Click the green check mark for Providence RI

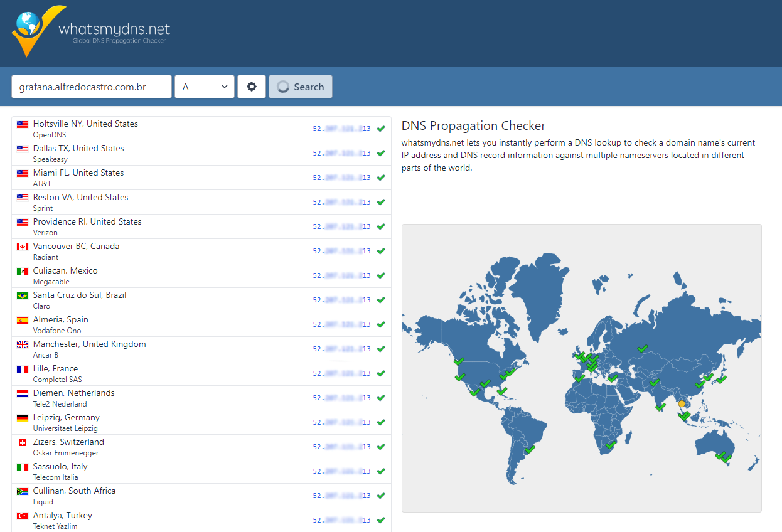point(381,226)
